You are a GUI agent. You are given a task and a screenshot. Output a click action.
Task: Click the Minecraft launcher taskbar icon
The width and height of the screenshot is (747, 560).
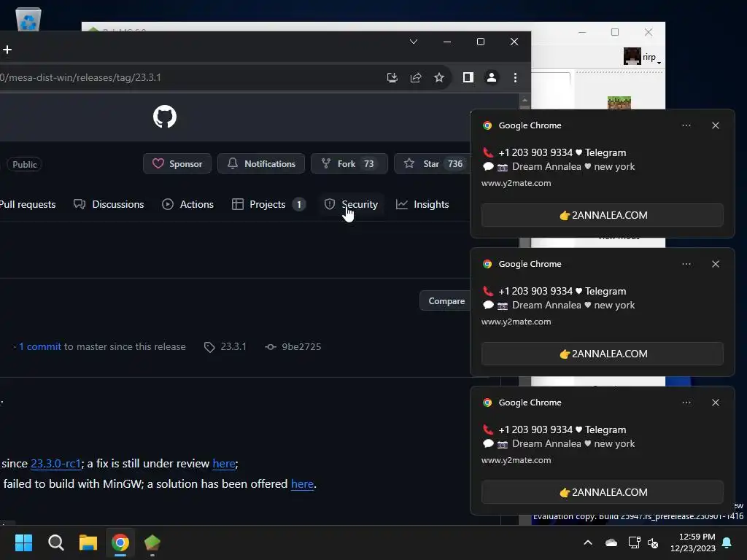coord(152,542)
